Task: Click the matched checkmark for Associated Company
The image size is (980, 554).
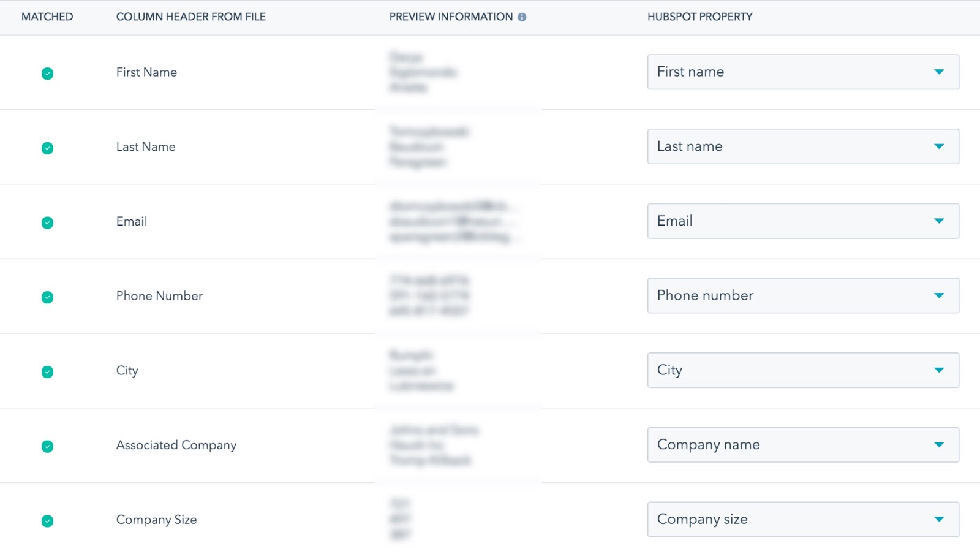Action: (47, 446)
